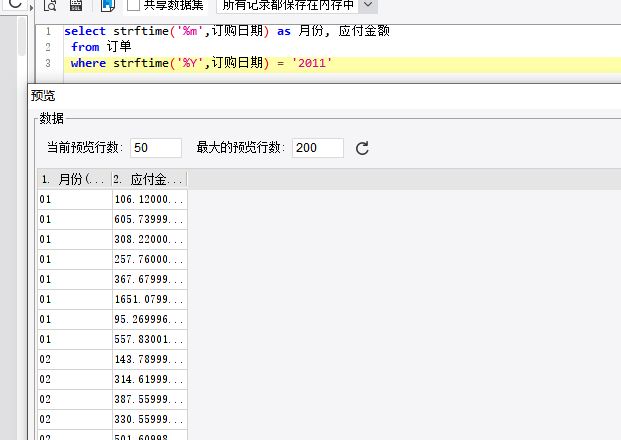This screenshot has height=440, width=621.
Task: Click the preview query icon in toolbar
Action: tap(50, 5)
